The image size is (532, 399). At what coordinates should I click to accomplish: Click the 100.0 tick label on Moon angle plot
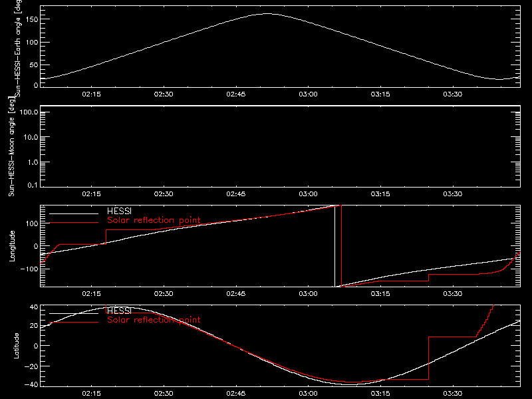29,112
